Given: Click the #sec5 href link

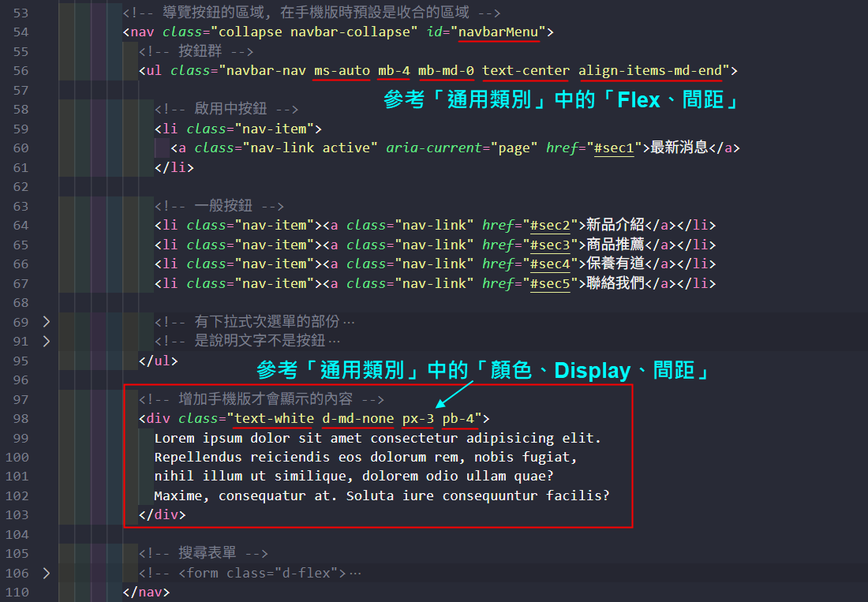Looking at the screenshot, I should click(x=549, y=283).
